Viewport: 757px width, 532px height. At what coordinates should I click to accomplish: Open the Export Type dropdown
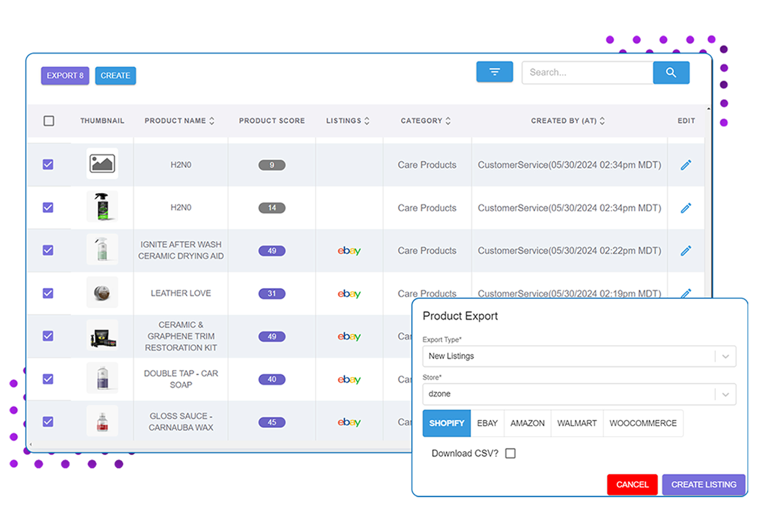[x=579, y=356]
